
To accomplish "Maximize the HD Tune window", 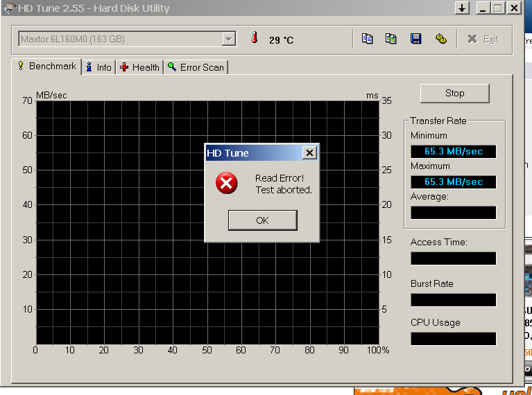I will click(498, 8).
